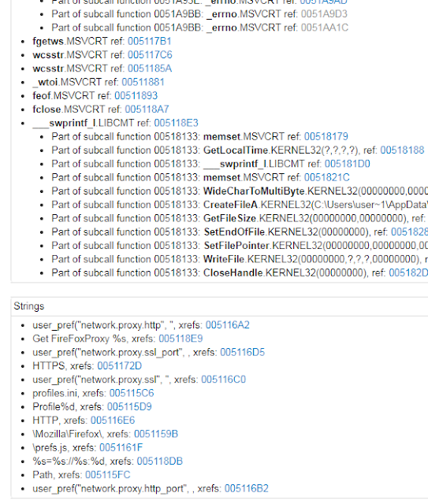Open Get FireFoxProxy xref 005118E9
This screenshot has height=504, width=428.
point(181,339)
